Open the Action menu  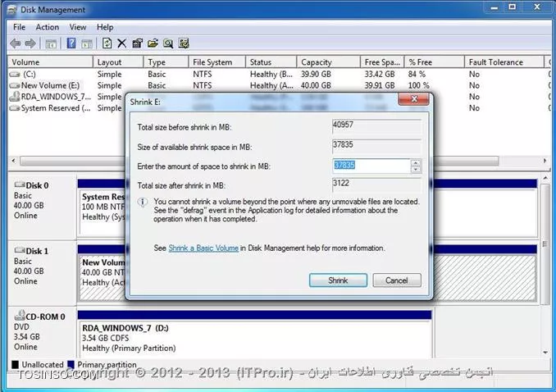tap(48, 27)
